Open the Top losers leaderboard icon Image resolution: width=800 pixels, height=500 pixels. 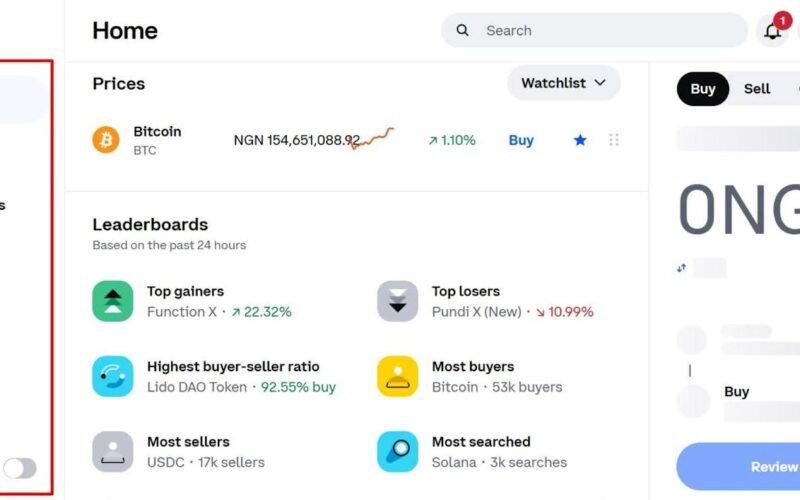[x=397, y=301]
